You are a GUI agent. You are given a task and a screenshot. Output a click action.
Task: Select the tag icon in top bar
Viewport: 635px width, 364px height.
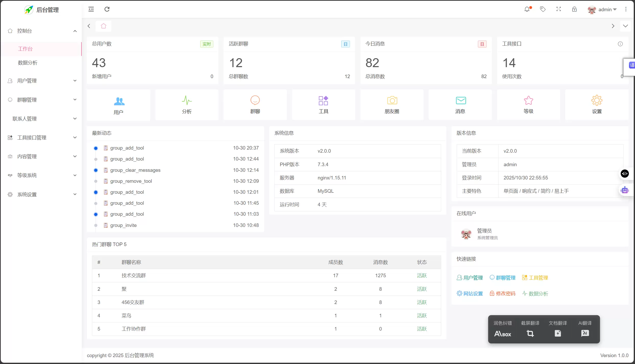pos(543,9)
